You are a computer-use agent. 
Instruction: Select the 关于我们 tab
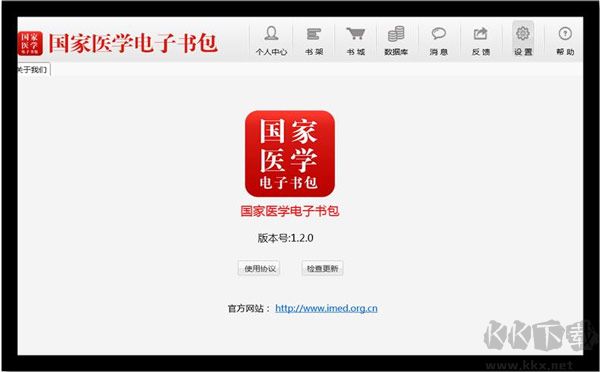[33, 70]
